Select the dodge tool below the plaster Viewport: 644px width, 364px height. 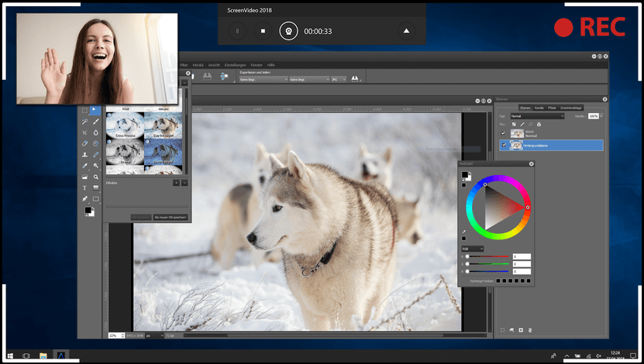pyautogui.click(x=95, y=166)
